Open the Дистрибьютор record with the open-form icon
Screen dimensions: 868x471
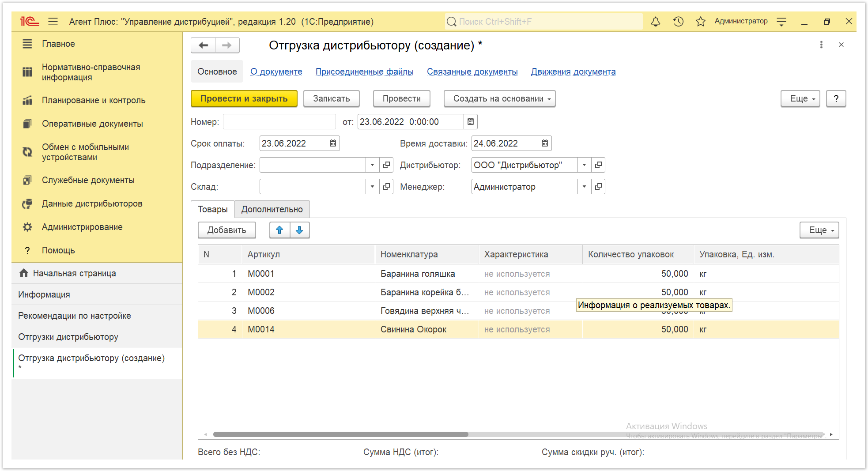pos(598,165)
